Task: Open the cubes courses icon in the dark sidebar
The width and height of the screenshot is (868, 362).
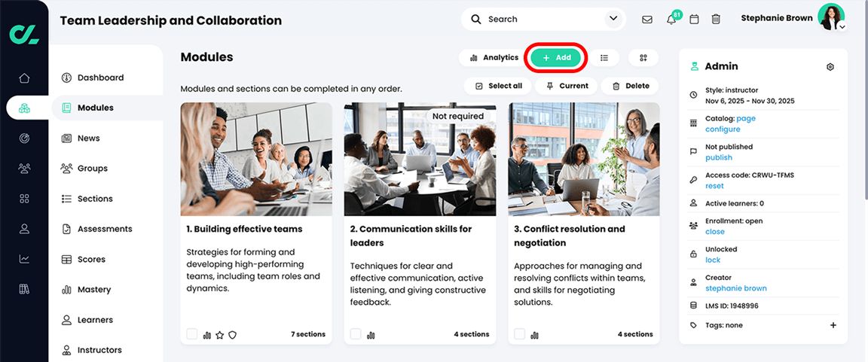Action: coord(24,108)
